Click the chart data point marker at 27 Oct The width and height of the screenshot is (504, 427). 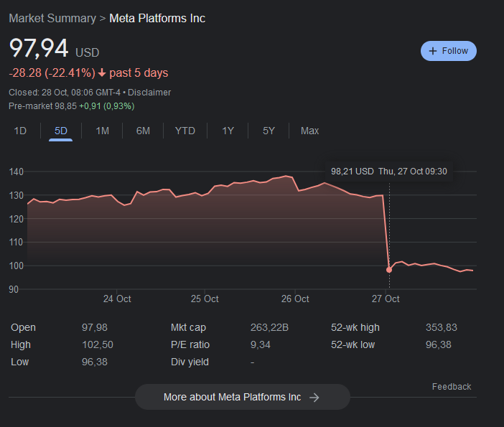click(x=389, y=270)
